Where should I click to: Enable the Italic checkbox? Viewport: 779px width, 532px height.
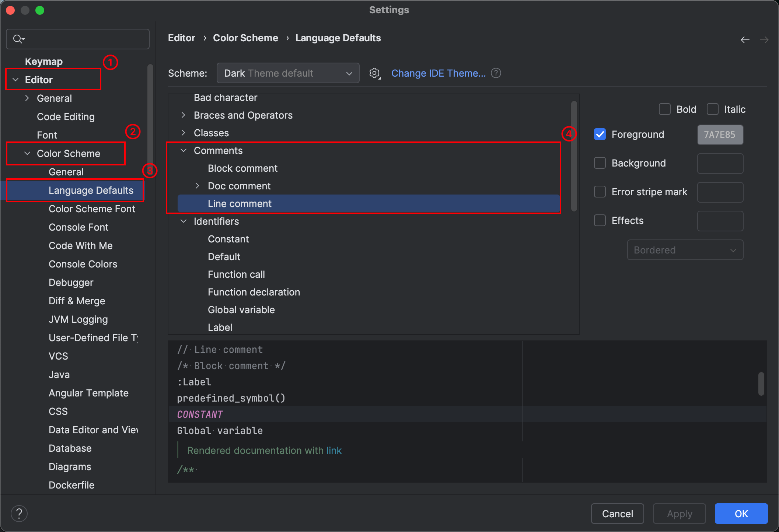click(x=712, y=109)
